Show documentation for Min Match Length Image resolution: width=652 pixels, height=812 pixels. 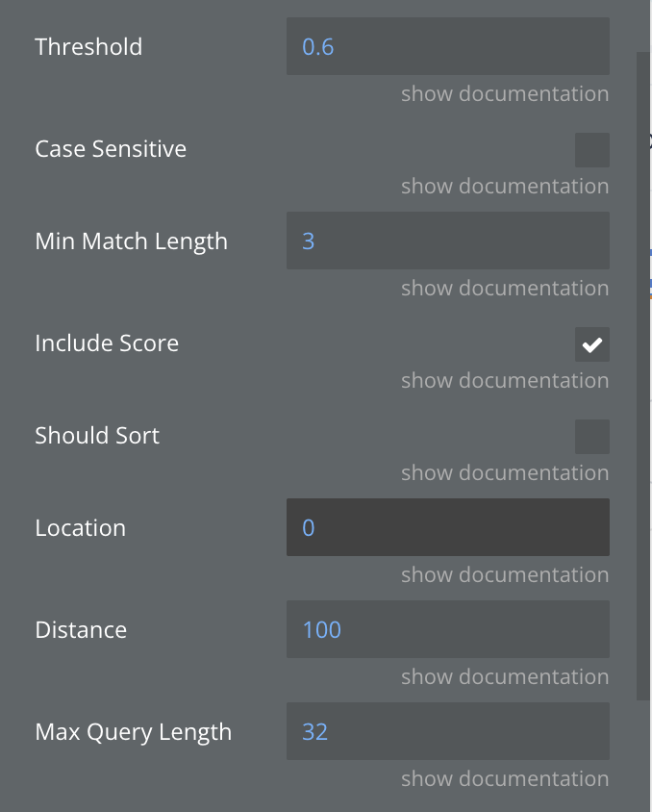[x=504, y=289]
